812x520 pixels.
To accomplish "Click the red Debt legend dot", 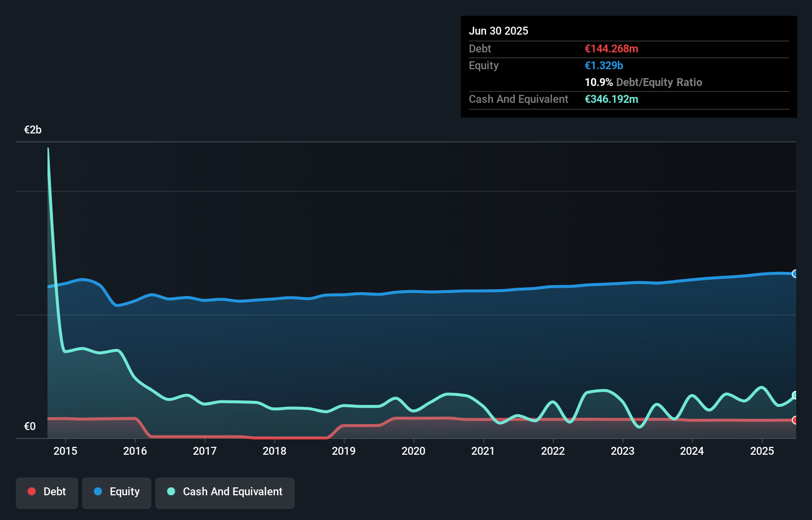I will (x=32, y=491).
